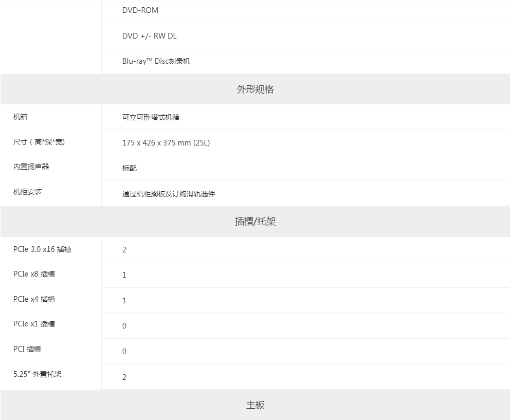Screen dimensions: 511x420
Task: Click the 通过机柜搁板及订购滑轨选件 text
Action: tap(169, 194)
